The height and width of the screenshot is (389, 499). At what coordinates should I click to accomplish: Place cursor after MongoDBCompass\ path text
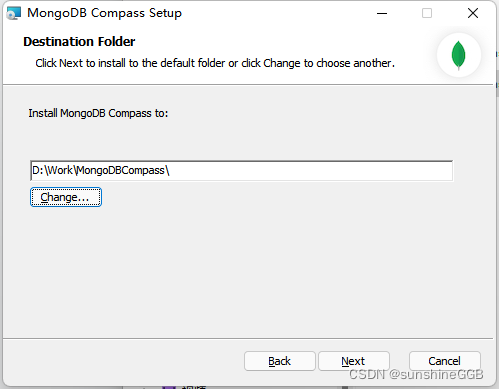[171, 171]
